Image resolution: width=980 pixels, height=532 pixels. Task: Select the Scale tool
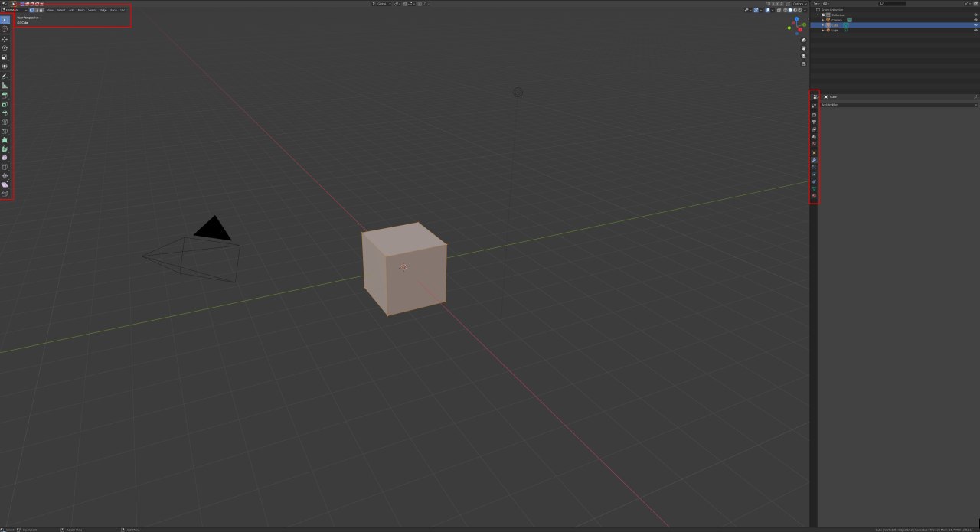click(x=5, y=57)
